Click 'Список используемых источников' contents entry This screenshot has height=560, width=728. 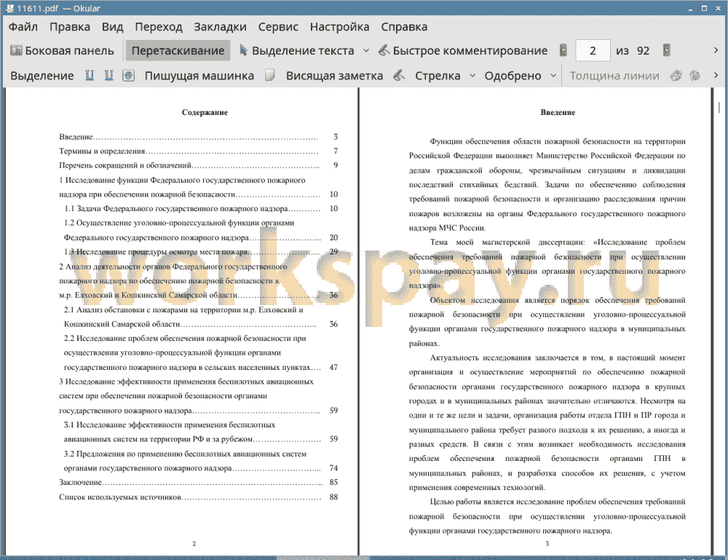click(x=199, y=497)
